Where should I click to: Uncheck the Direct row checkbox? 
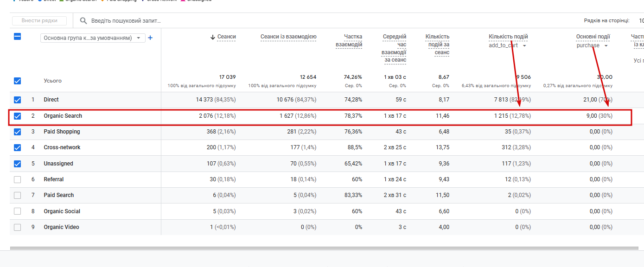click(17, 100)
